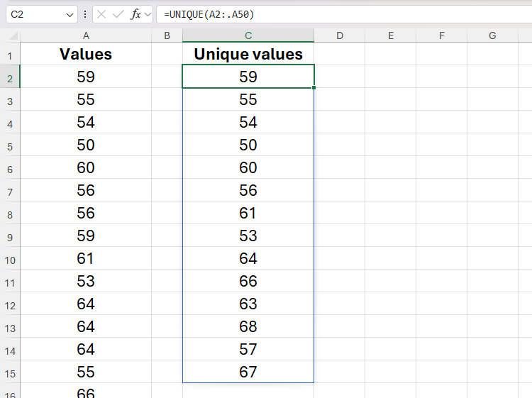
Task: Select column B header
Action: [x=167, y=35]
